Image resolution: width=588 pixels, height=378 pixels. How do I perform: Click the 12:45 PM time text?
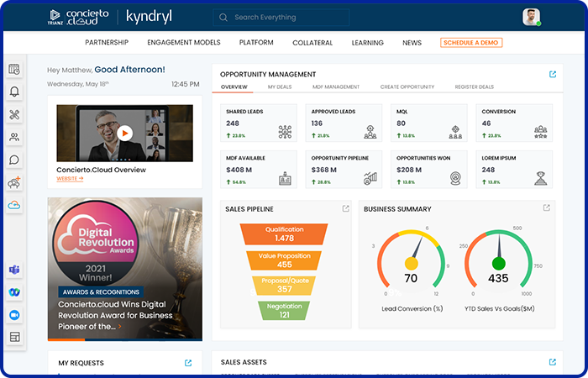[186, 84]
